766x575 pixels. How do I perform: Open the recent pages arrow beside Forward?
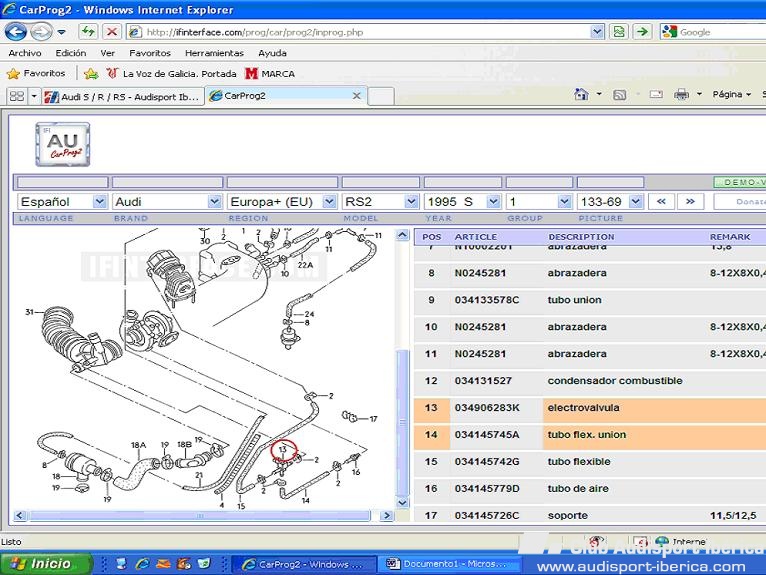pos(62,32)
